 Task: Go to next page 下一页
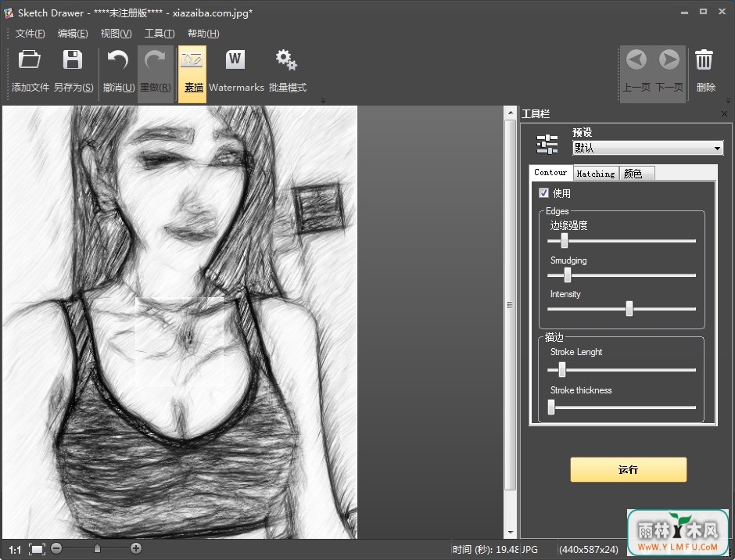point(669,73)
